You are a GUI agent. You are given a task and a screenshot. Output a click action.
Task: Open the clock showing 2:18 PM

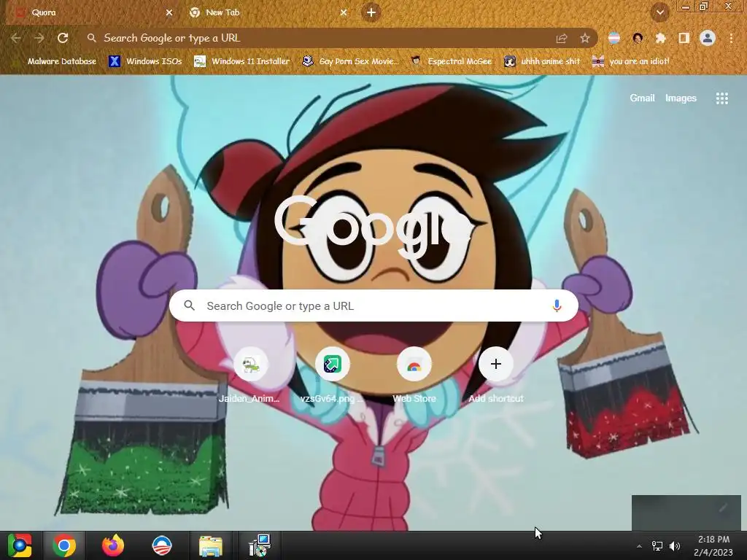(x=713, y=545)
